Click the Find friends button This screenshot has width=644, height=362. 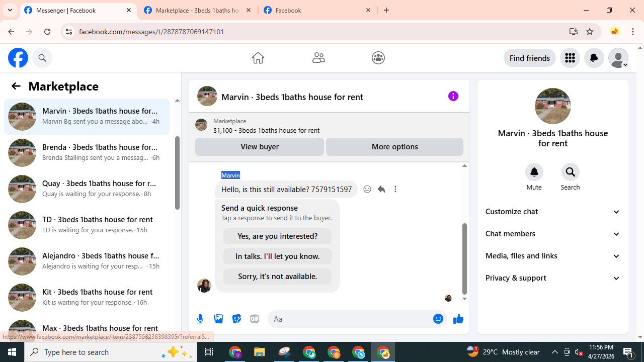530,58
